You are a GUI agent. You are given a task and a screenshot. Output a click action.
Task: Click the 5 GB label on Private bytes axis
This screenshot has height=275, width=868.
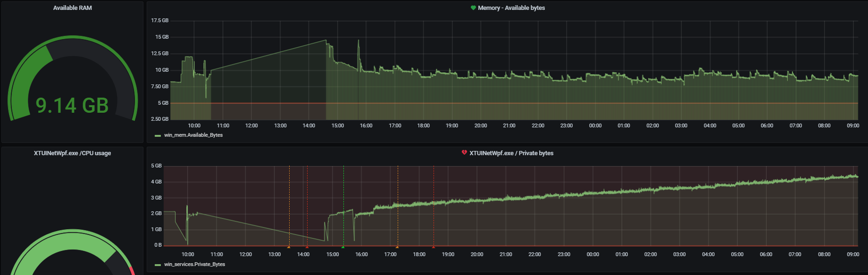[x=156, y=166]
